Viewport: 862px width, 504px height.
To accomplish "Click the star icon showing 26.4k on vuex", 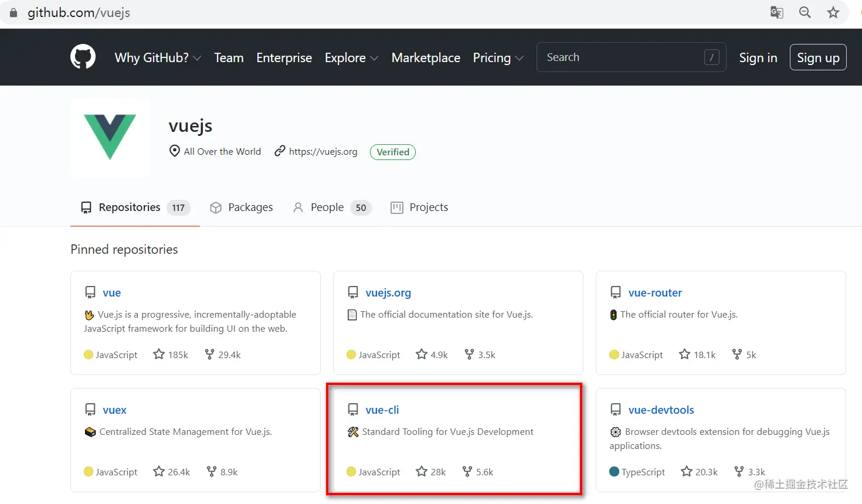I will pyautogui.click(x=159, y=471).
